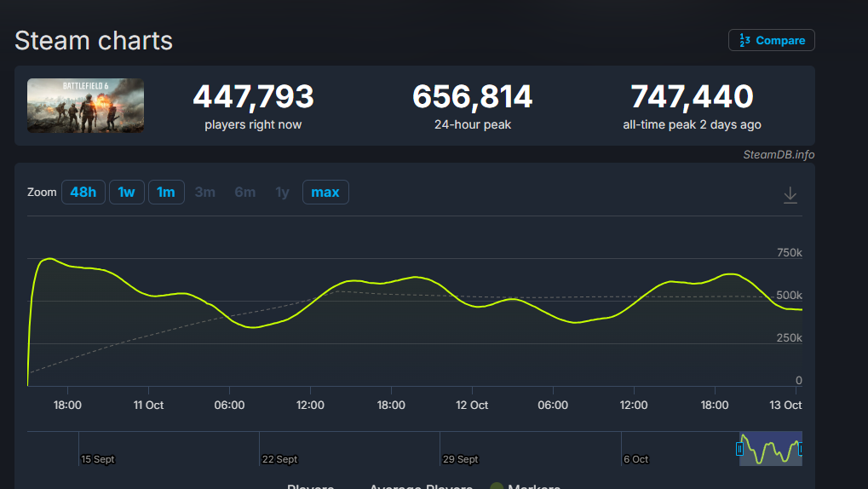Set chart zoom to 3m

pyautogui.click(x=204, y=193)
